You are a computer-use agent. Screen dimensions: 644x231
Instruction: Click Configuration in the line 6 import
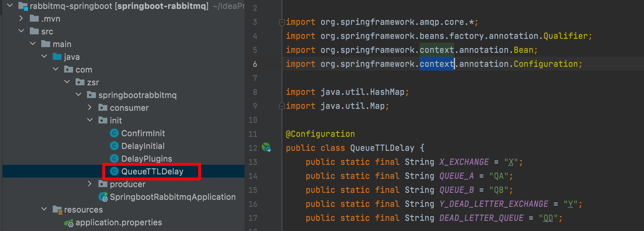pos(546,64)
